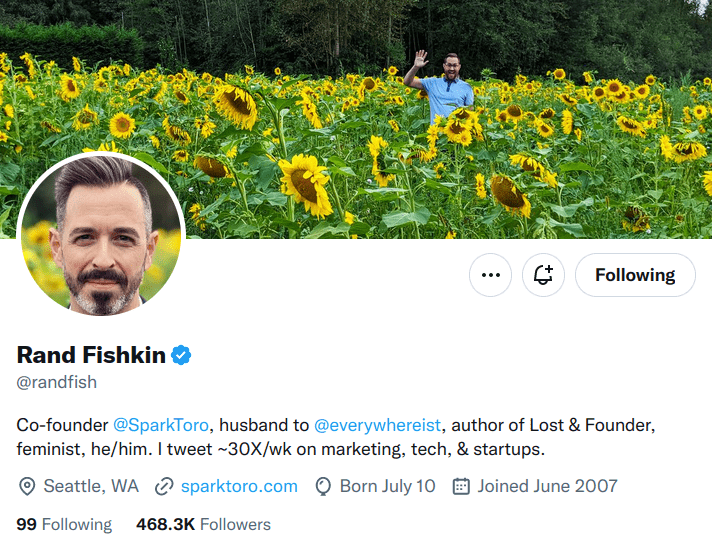View the 99 Following list
Screen dimensions: 712x543
click(x=64, y=524)
